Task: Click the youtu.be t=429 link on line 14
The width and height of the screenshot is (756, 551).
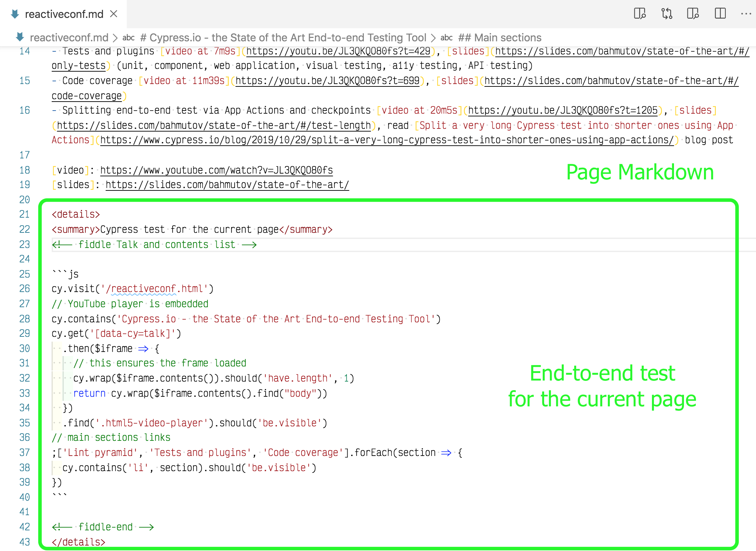Action: pos(338,51)
